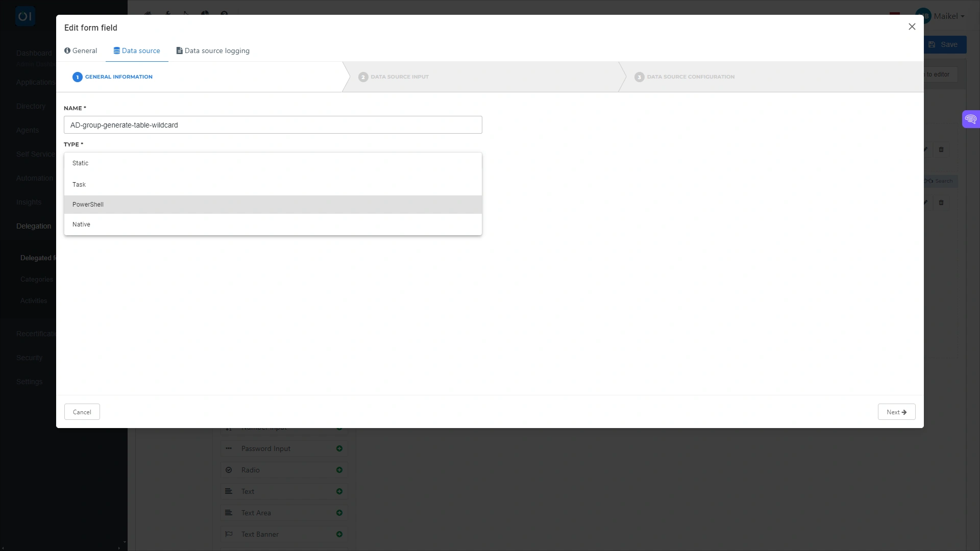Choose Task option in Type list
980x551 pixels.
point(273,185)
